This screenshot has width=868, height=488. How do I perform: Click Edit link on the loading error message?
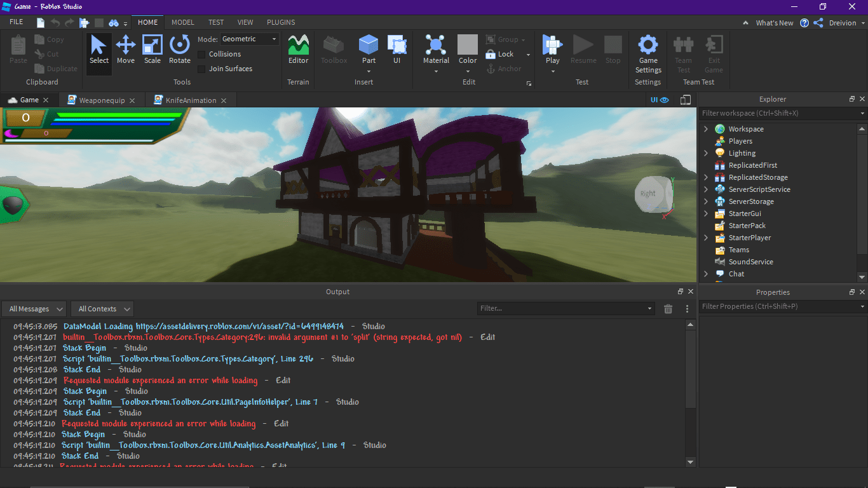coord(282,380)
